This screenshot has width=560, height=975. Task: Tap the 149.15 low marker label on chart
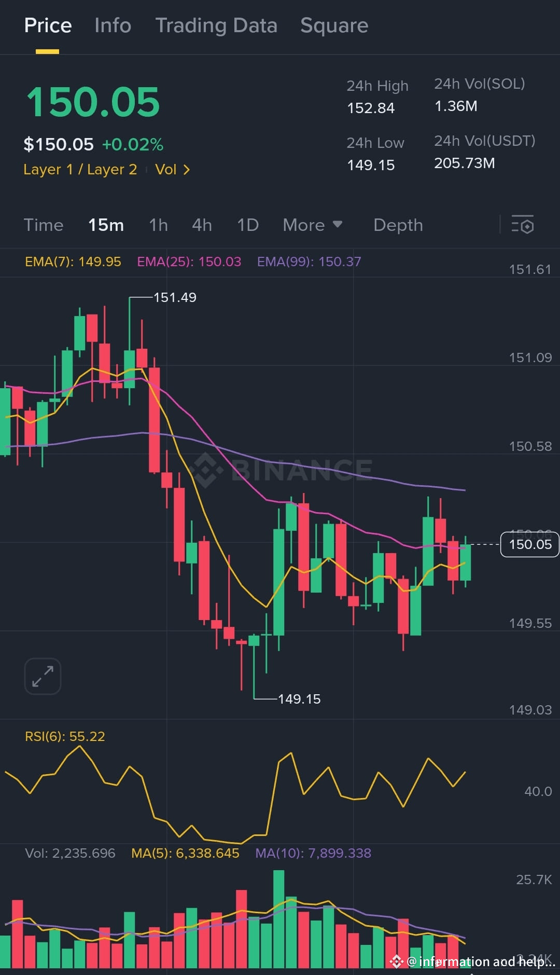click(x=299, y=699)
